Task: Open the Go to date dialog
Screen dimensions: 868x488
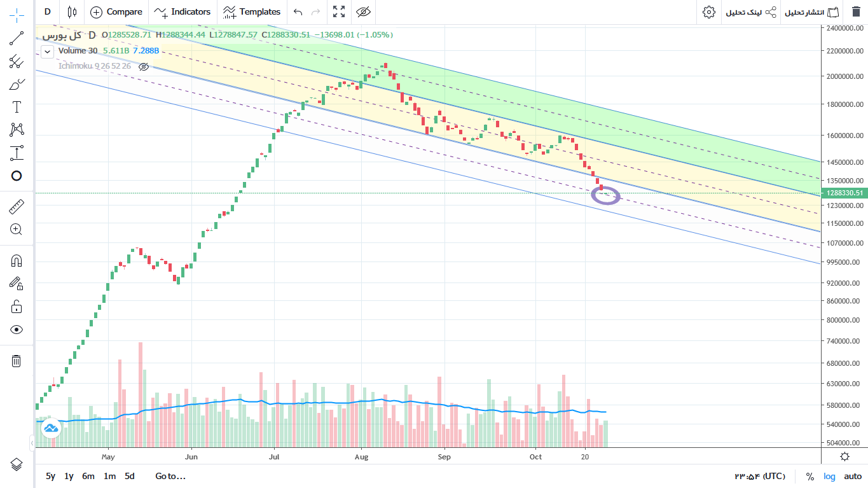Action: pyautogui.click(x=170, y=476)
